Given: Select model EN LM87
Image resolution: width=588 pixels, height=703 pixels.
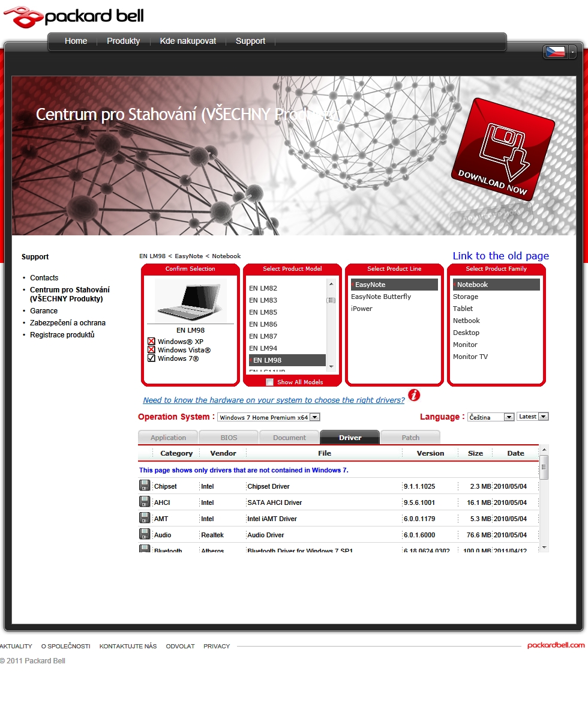Looking at the screenshot, I should pyautogui.click(x=263, y=336).
